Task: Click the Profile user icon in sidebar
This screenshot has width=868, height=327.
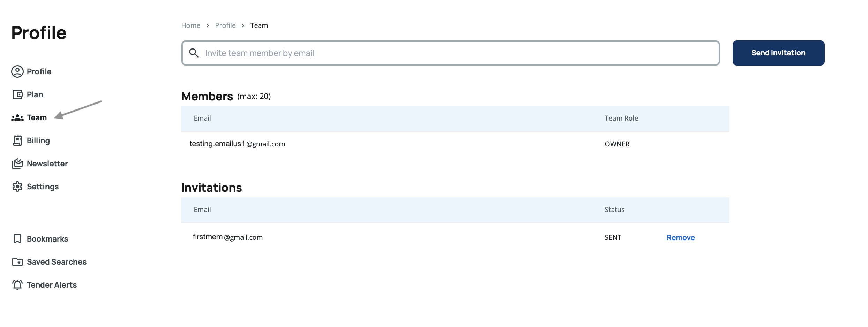Action: 17,71
